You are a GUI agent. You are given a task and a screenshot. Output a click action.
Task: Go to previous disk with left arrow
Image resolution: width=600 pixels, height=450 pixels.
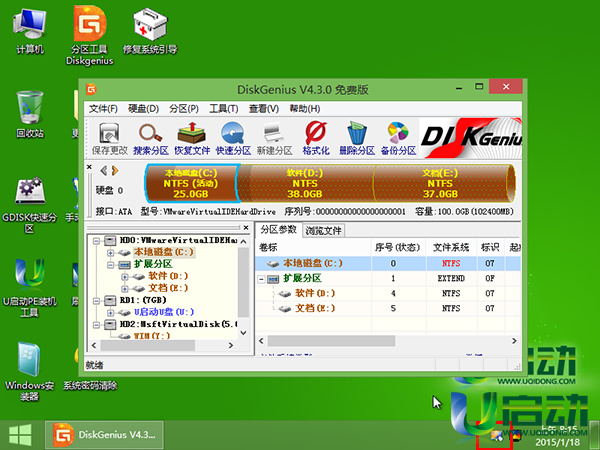point(103,170)
